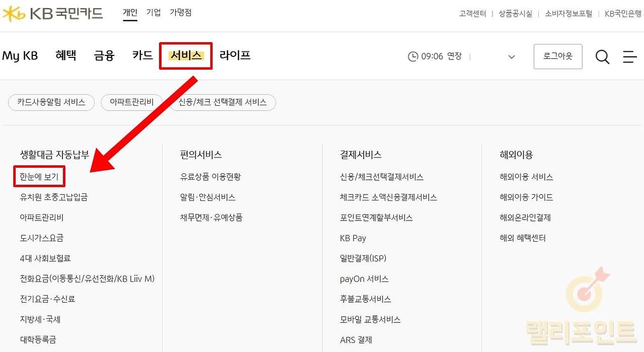
Task: Click the 로그아웃 button
Action: (557, 56)
